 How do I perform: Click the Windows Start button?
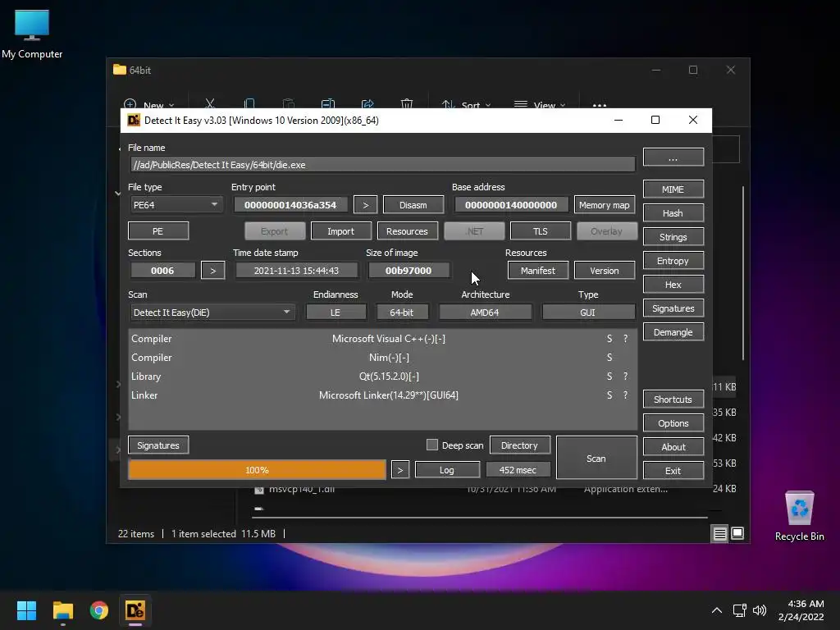[x=26, y=610]
